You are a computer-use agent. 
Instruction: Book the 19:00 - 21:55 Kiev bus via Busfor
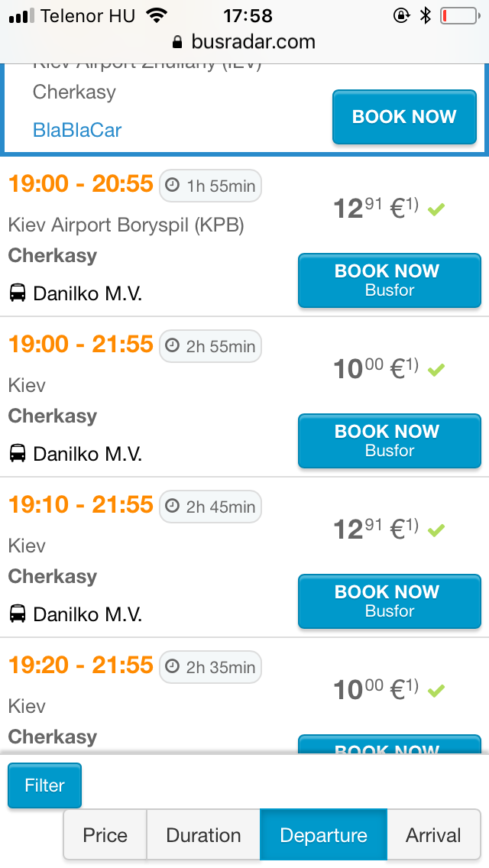(x=390, y=441)
